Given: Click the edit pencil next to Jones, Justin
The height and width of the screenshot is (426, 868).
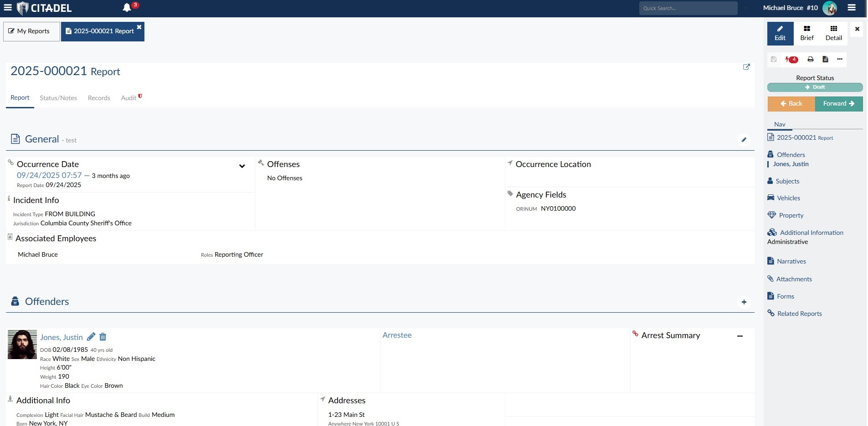Looking at the screenshot, I should click(x=91, y=336).
